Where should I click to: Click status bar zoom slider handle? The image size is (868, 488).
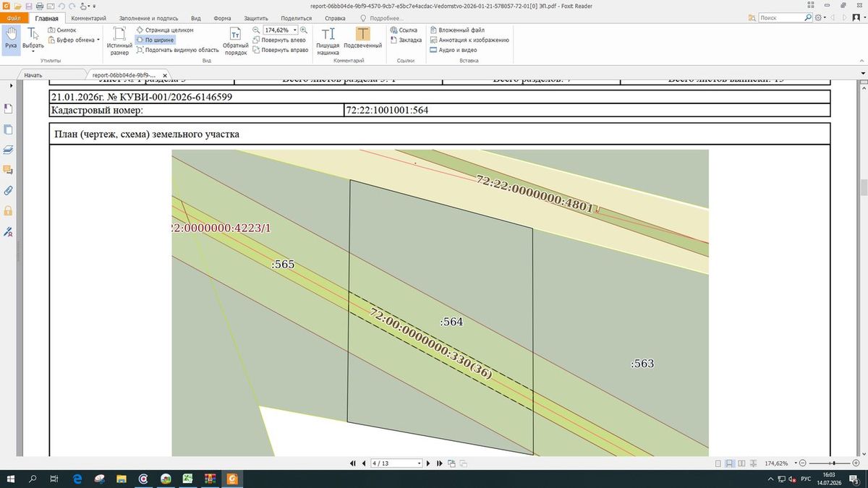click(834, 463)
